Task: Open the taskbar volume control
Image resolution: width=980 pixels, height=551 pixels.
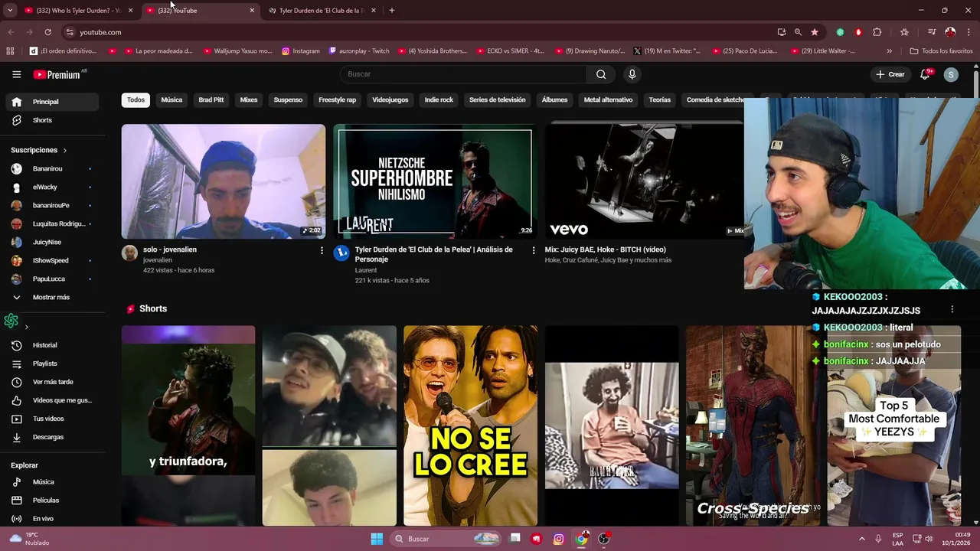Action: click(x=929, y=539)
